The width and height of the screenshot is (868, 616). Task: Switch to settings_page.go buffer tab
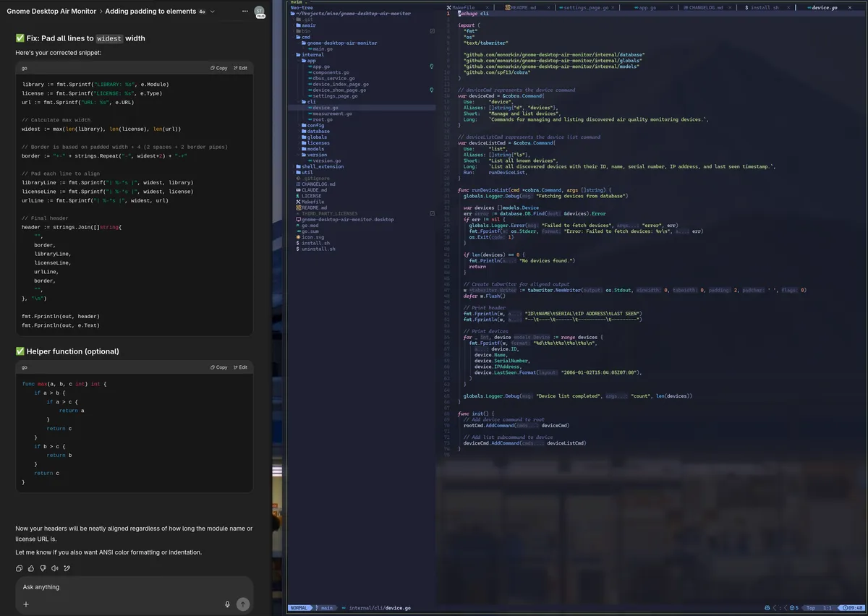click(584, 7)
